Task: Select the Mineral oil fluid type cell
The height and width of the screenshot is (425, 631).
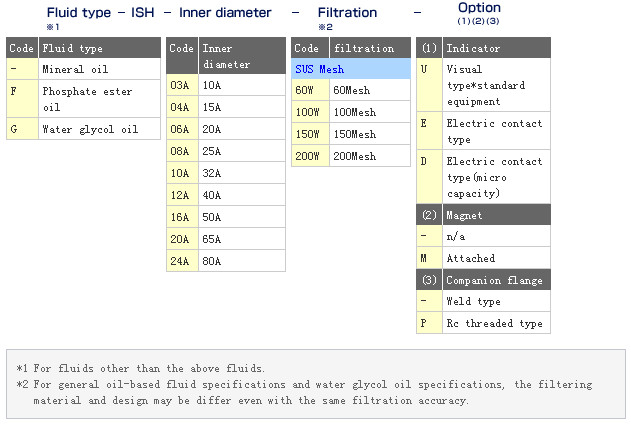Action: point(98,69)
